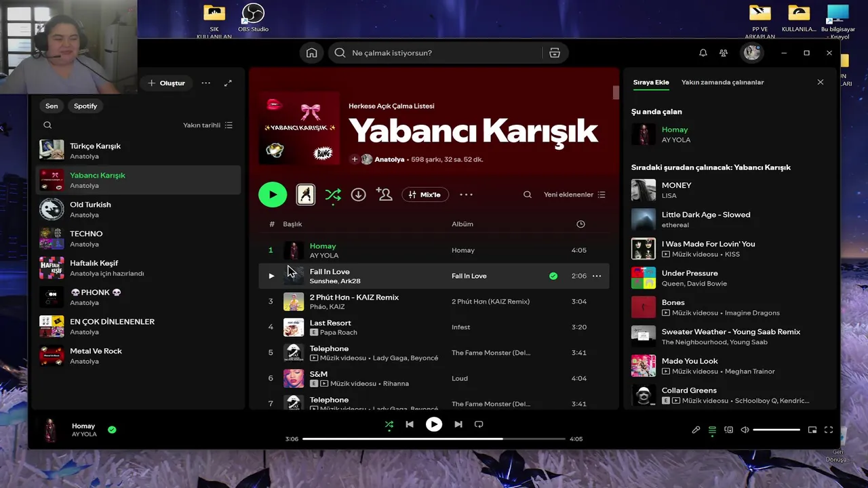Open the playlist preview thumbnail button
Image resolution: width=868 pixels, height=488 pixels.
(306, 195)
